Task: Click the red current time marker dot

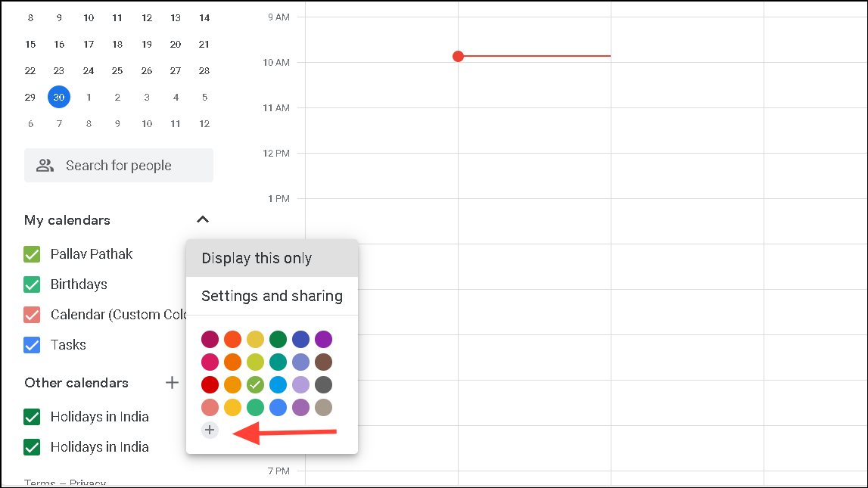Action: [x=458, y=56]
